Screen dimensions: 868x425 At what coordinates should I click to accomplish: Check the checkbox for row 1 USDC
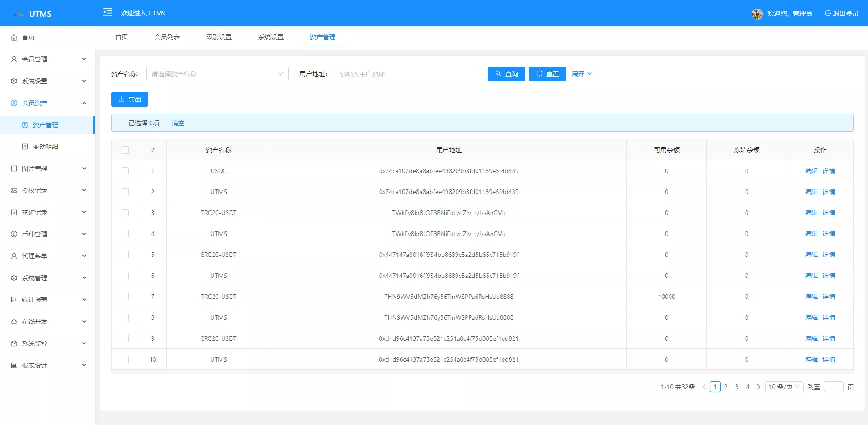125,170
